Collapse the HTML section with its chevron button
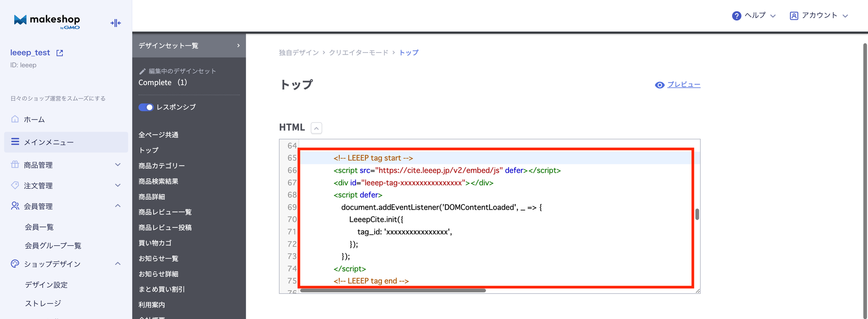The height and width of the screenshot is (319, 868). tap(317, 128)
